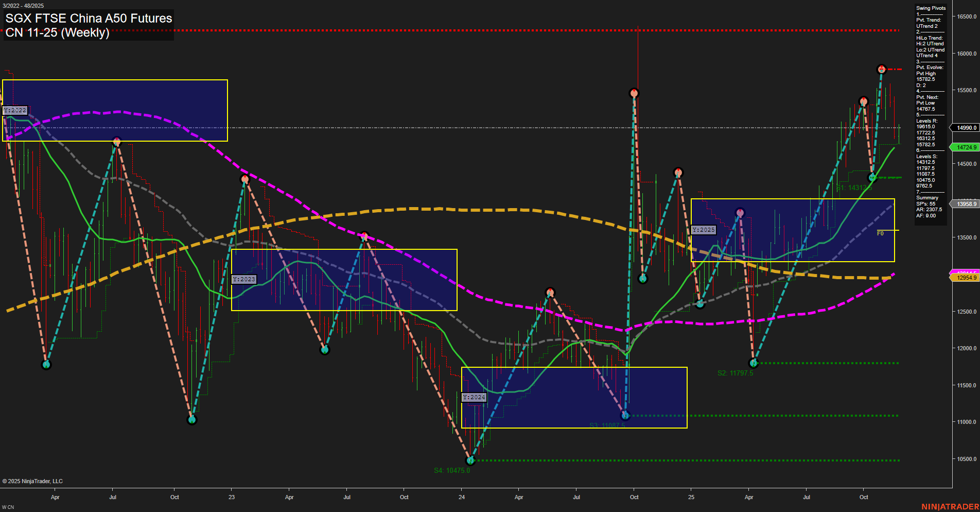Screen dimensions: 980x512
Task: Select the magenta price tag above 12954.9
Action: click(967, 271)
